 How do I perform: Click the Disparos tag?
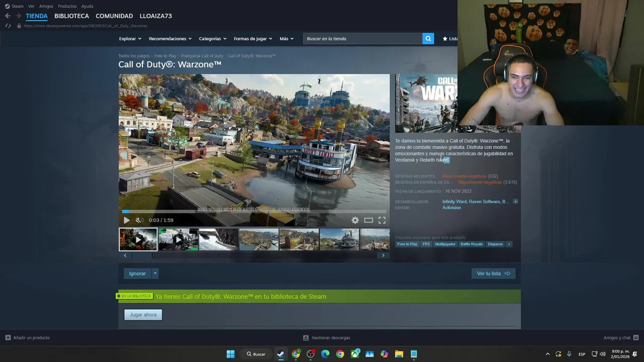click(495, 244)
